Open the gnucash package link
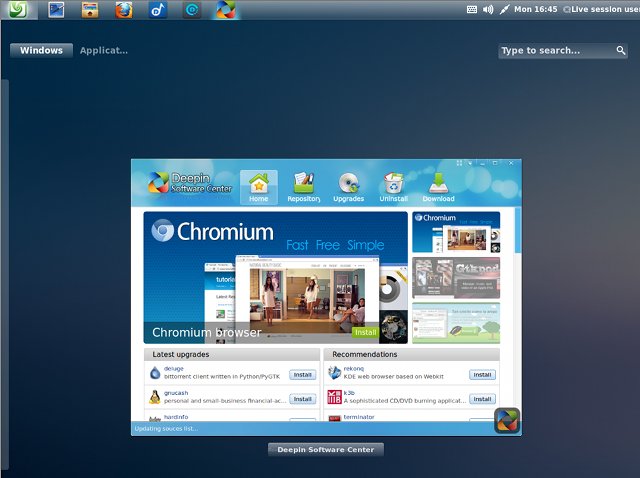The image size is (640, 478). pyautogui.click(x=176, y=393)
